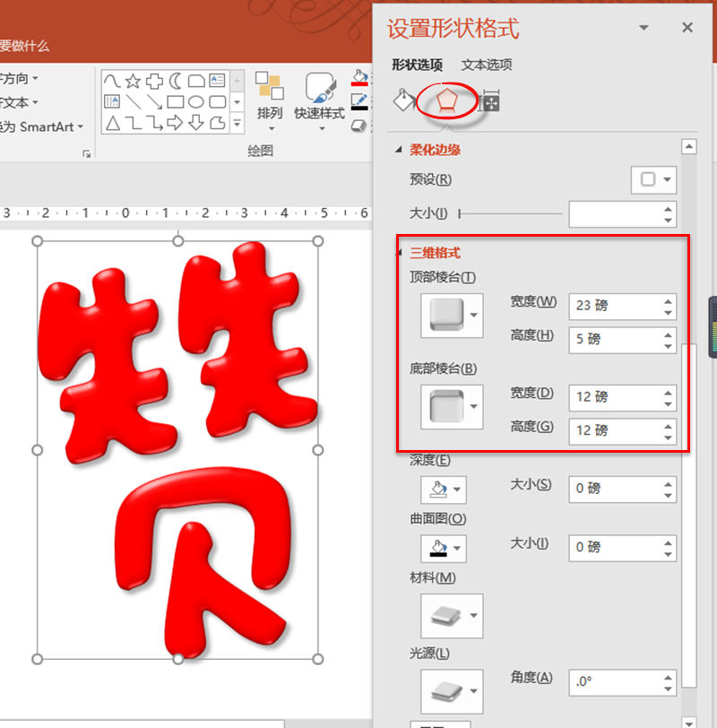Click shapes gallery scroll-down arrow
This screenshot has height=728, width=717.
coord(238,102)
